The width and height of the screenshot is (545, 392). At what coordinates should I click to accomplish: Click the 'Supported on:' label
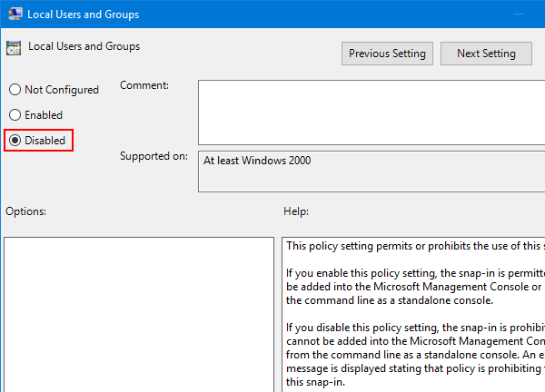coord(154,156)
